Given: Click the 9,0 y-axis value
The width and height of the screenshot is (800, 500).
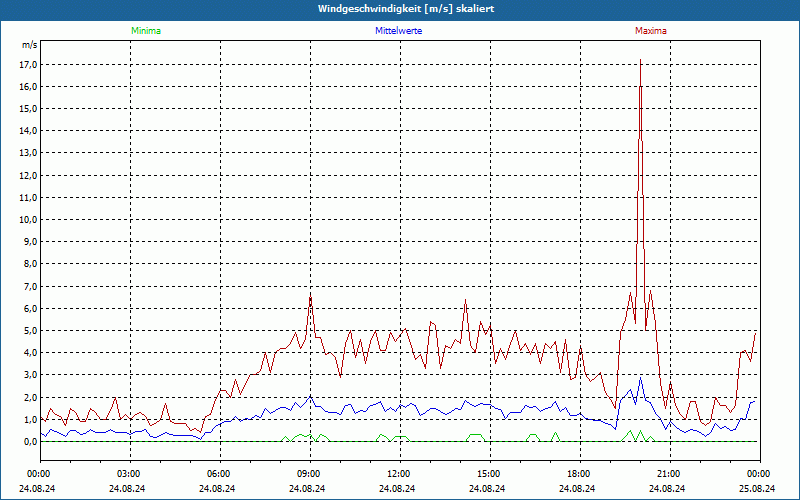Looking at the screenshot, I should coord(31,242).
